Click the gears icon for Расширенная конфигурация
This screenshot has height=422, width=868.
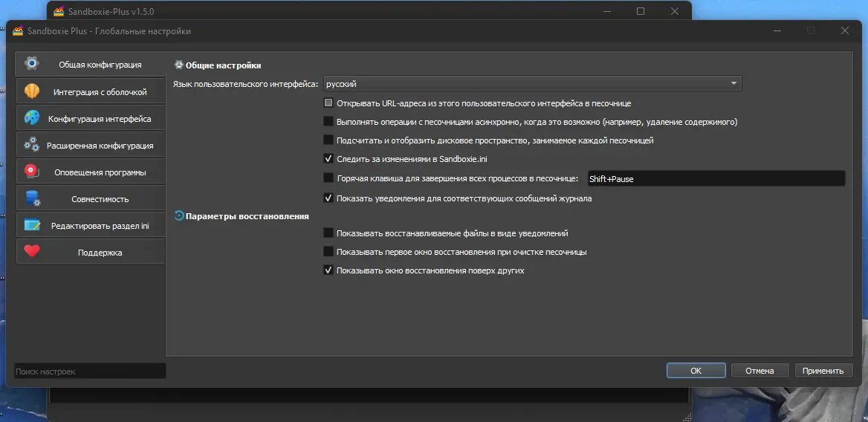coord(32,145)
